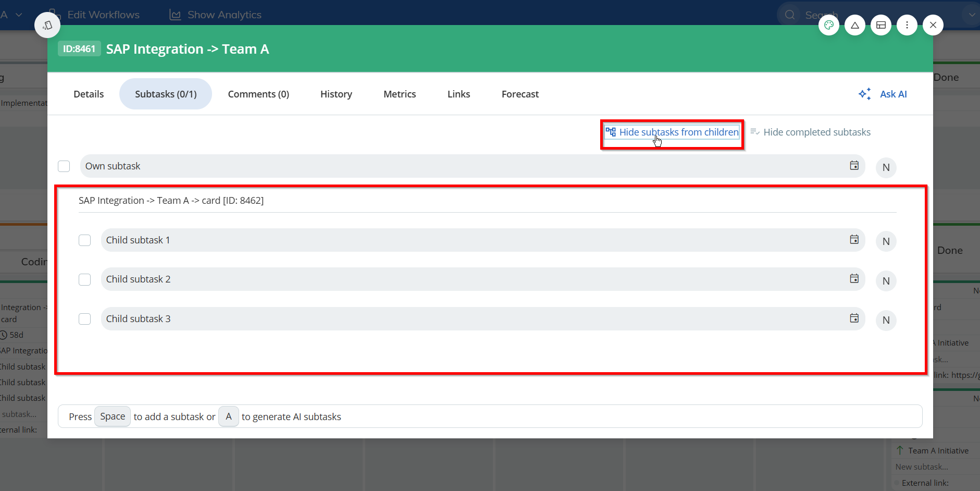Click the round card icon at top-left
Screen dimensions: 980x491
click(47, 25)
